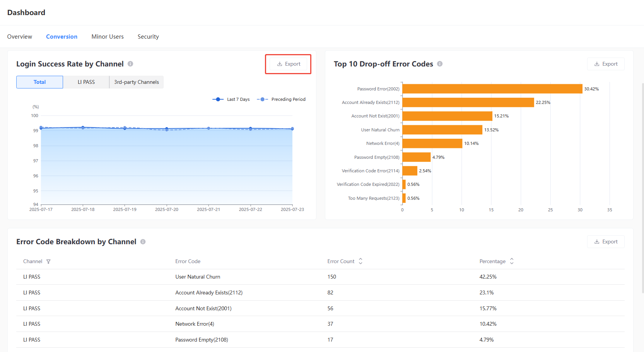This screenshot has height=352, width=644.
Task: Switch to LI PASS channel segment
Action: point(86,82)
